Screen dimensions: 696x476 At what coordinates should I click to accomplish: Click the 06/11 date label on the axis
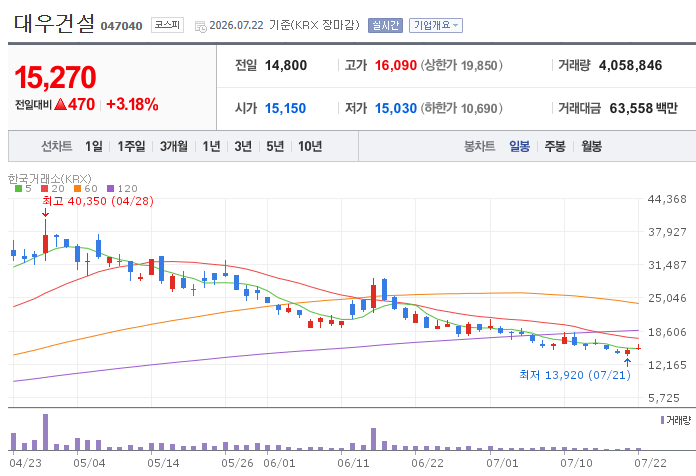tap(353, 463)
